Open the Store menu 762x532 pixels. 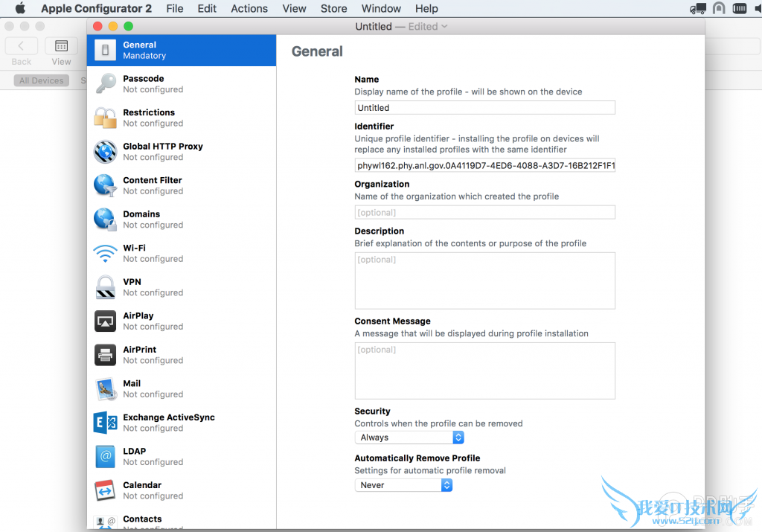(334, 8)
